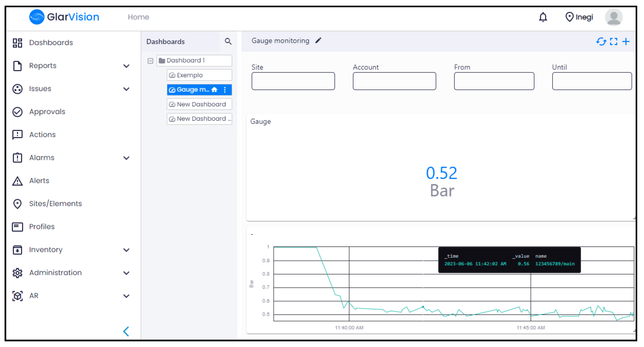This screenshot has width=644, height=347.
Task: Expand the Reports menu chevron
Action: 126,66
